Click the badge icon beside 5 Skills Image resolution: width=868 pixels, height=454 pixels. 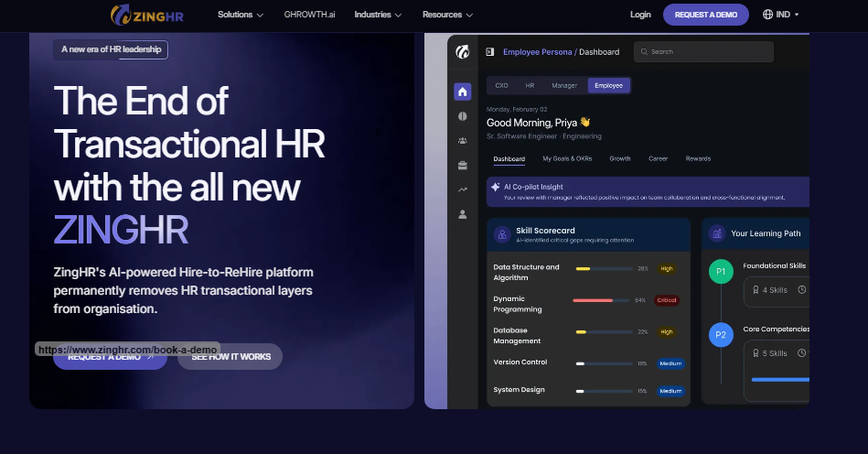point(755,353)
